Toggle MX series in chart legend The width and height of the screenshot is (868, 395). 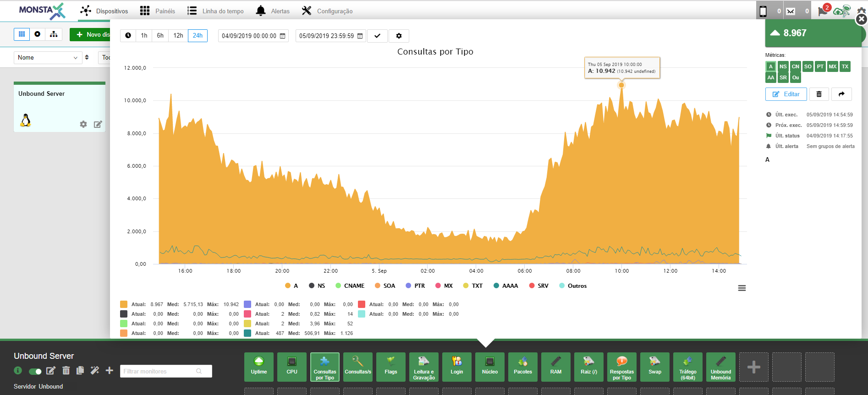pos(444,285)
